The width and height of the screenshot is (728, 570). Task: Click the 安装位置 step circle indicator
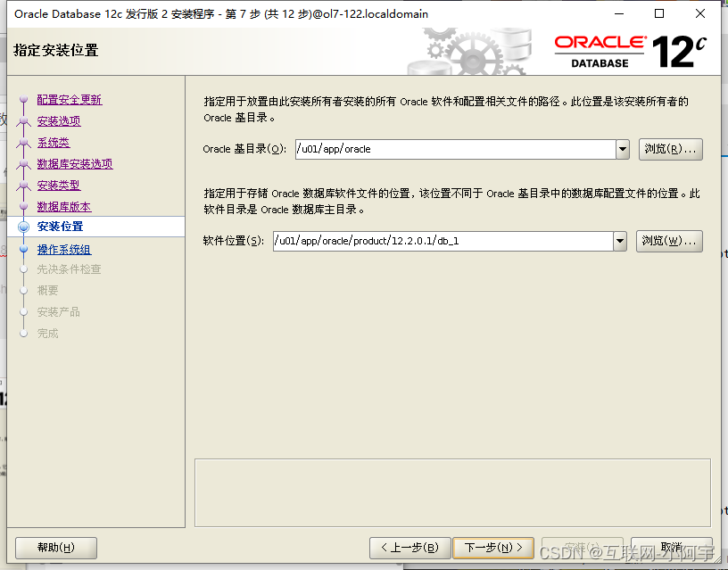[24, 227]
